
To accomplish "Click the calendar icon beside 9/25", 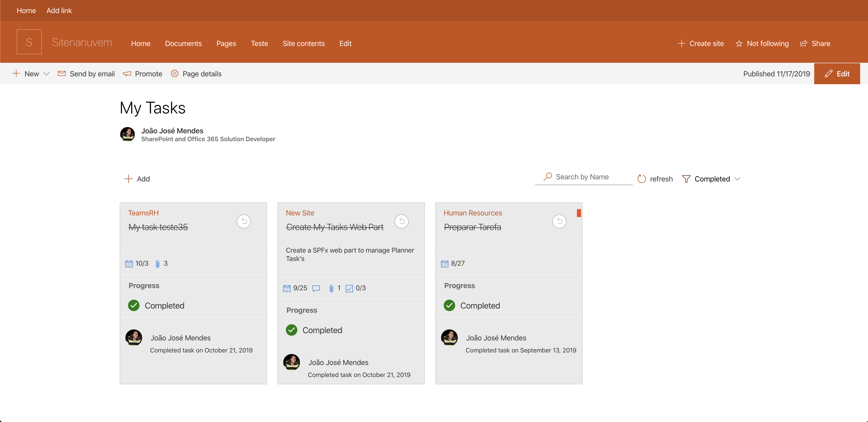I will click(x=287, y=288).
